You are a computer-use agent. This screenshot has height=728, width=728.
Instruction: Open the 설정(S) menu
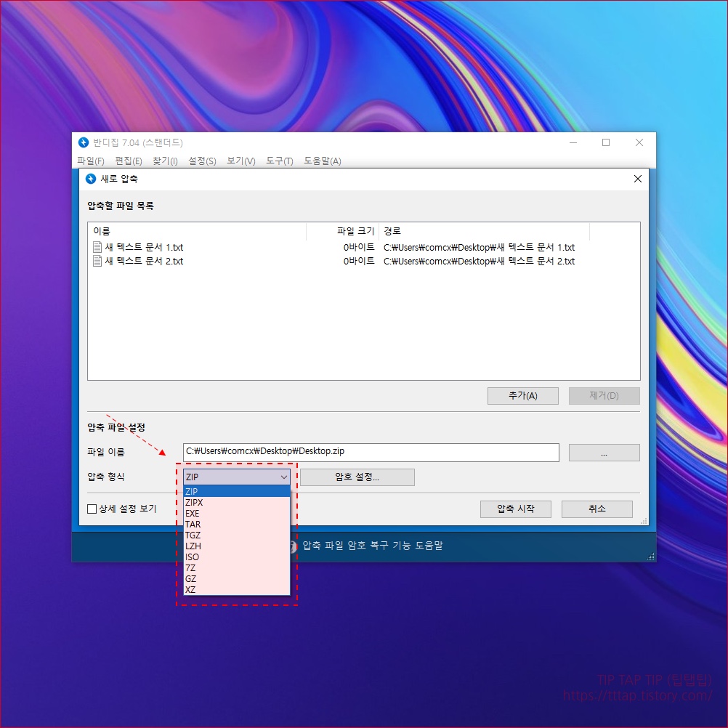(202, 161)
